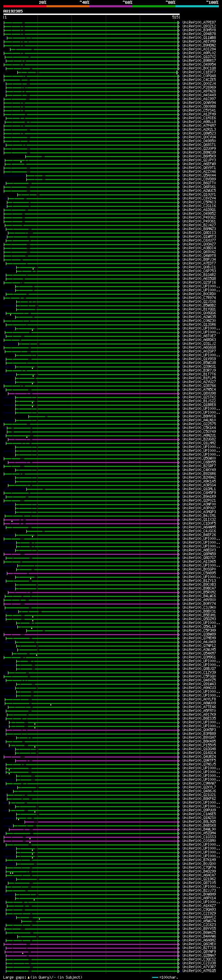
Task: Select the UniRef100_A9TNZ8 row label
Action: click(199, 91)
